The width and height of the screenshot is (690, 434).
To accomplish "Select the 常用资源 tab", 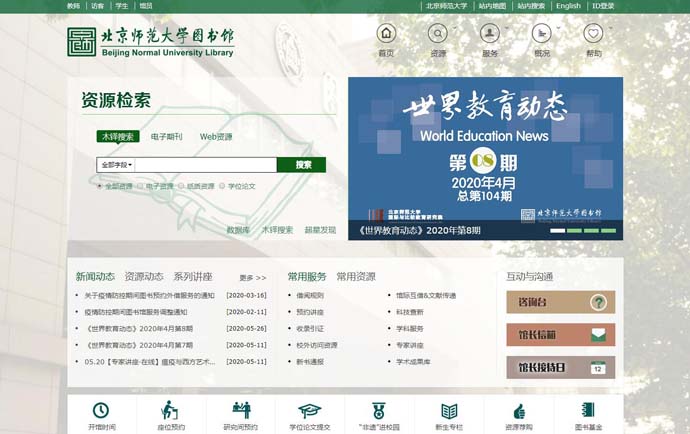I will [356, 276].
